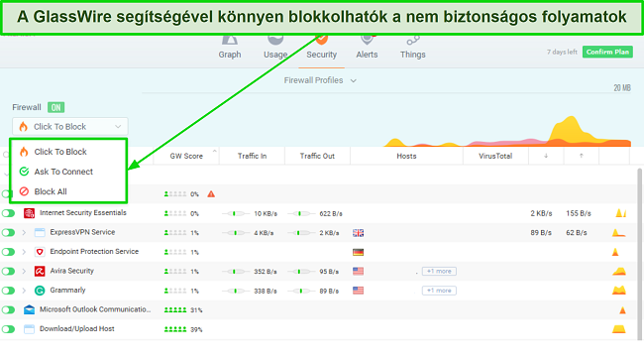
Task: Toggle firewall for ExpressVPN Service
Action: coord(8,233)
